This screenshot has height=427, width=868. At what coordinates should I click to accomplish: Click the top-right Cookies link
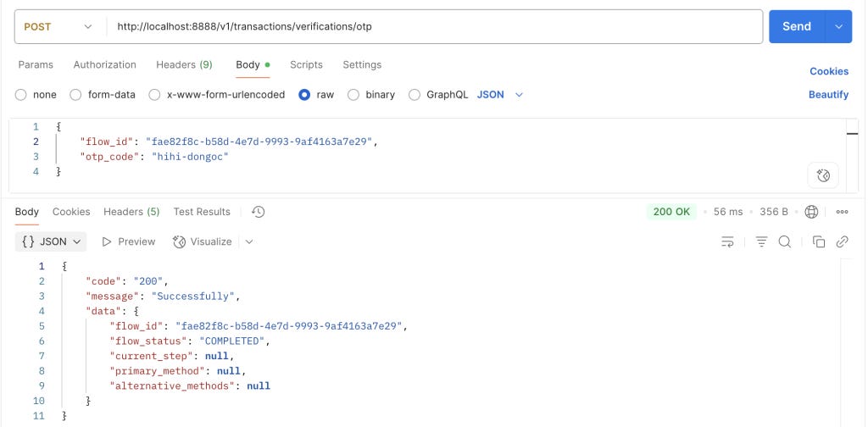click(829, 71)
